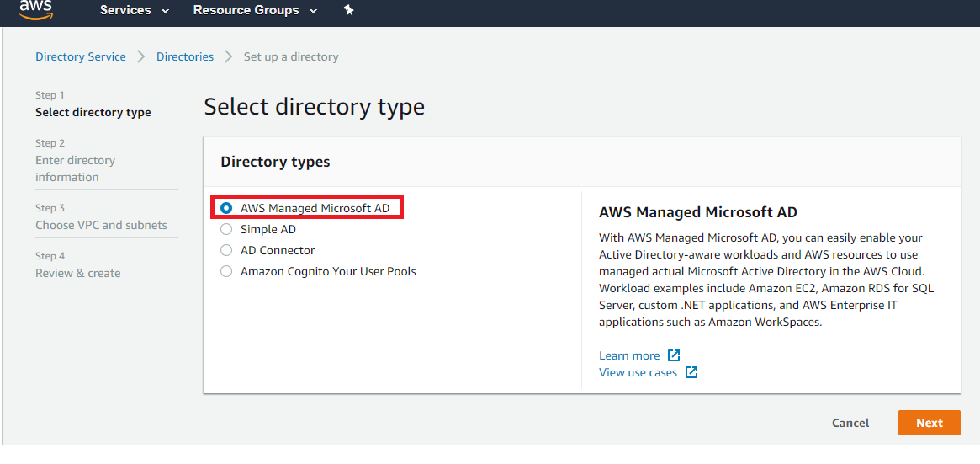The width and height of the screenshot is (980, 464).
Task: Open the Learn more link
Action: point(629,355)
